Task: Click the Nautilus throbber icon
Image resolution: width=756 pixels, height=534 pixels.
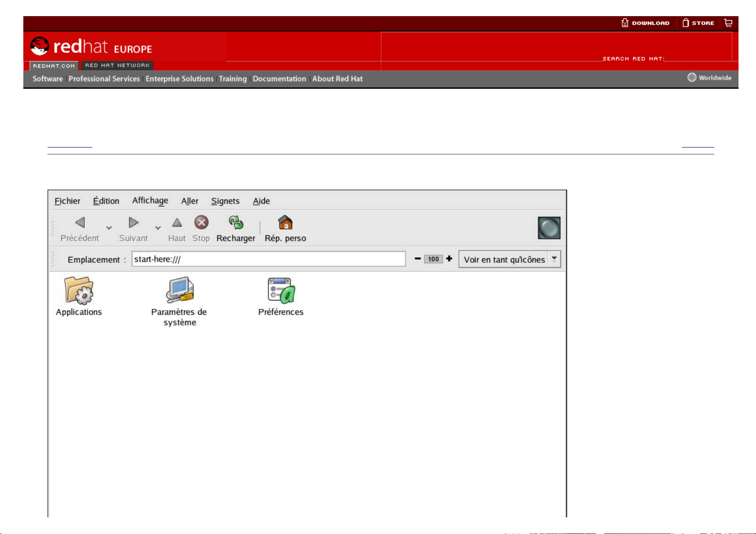Action: click(x=549, y=228)
